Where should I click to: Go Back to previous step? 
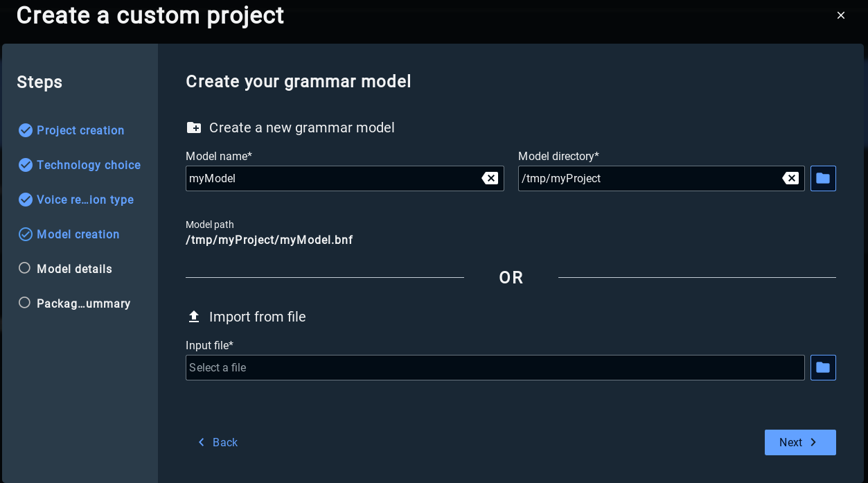tap(218, 442)
